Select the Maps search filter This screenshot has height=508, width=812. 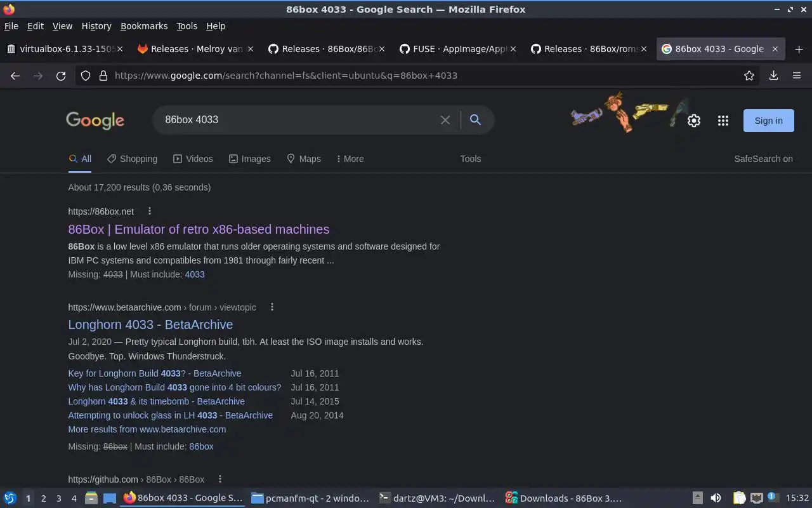(x=303, y=159)
